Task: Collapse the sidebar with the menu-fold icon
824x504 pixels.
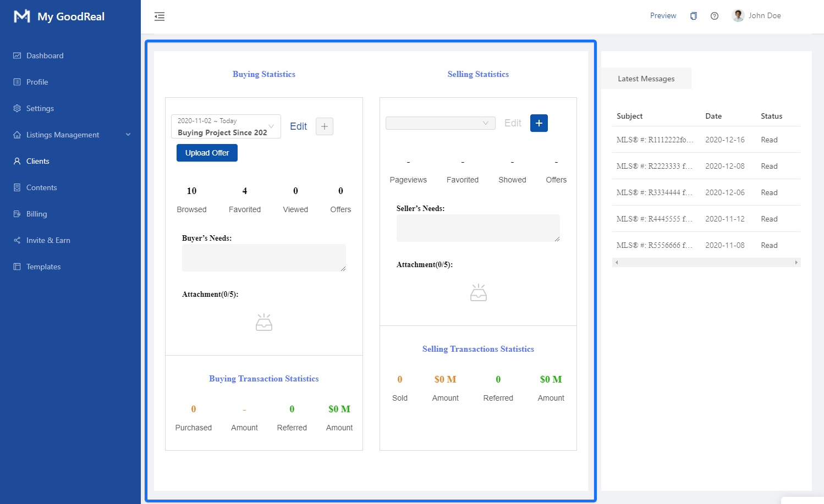Action: pos(160,16)
